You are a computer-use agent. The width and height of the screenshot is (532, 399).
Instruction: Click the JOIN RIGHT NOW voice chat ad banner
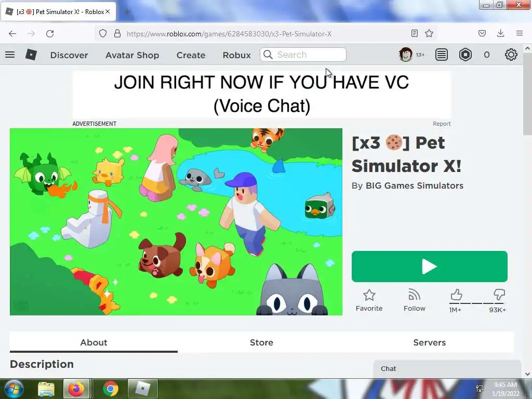262,95
